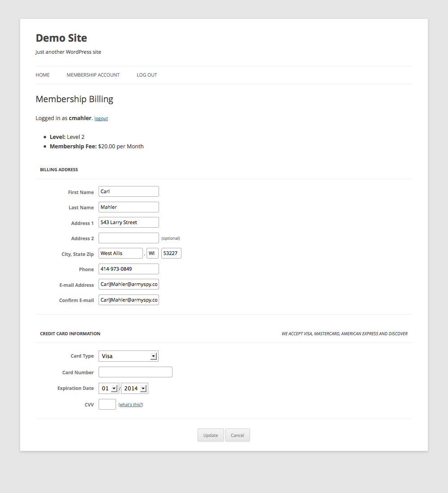Navigate to HOME in the menu
The width and height of the screenshot is (448, 493).
pos(43,75)
